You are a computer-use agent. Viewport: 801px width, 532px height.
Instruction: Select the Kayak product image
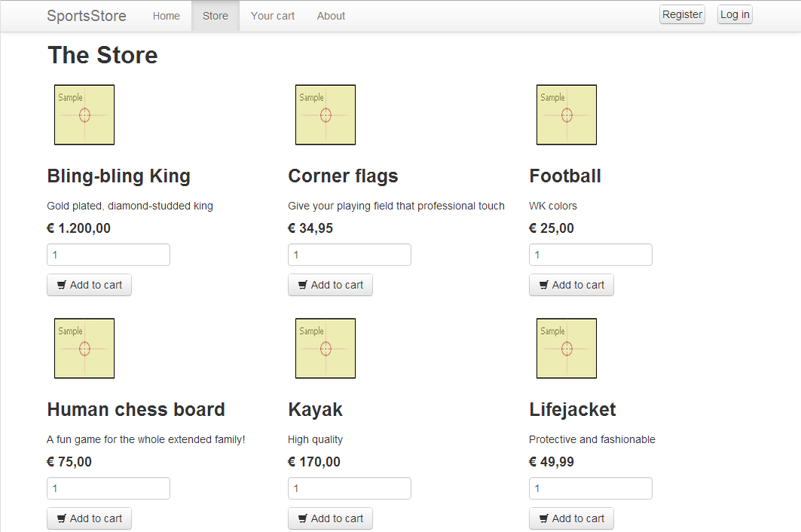(326, 348)
